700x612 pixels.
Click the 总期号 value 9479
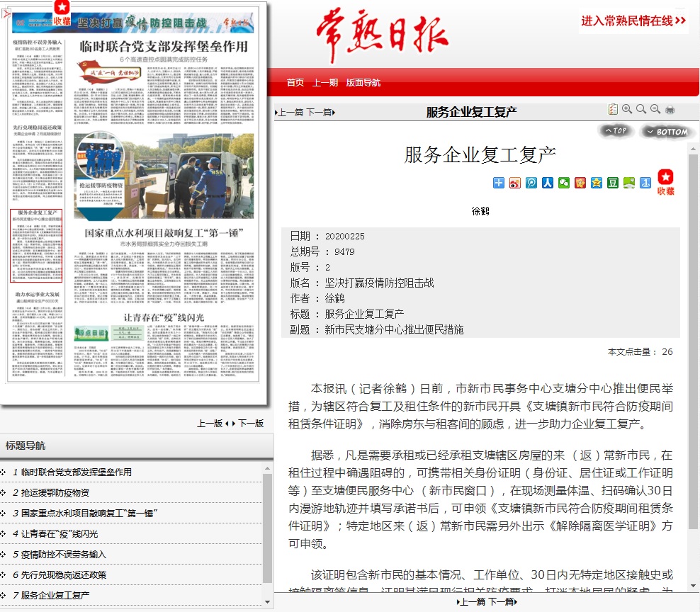[x=344, y=251]
